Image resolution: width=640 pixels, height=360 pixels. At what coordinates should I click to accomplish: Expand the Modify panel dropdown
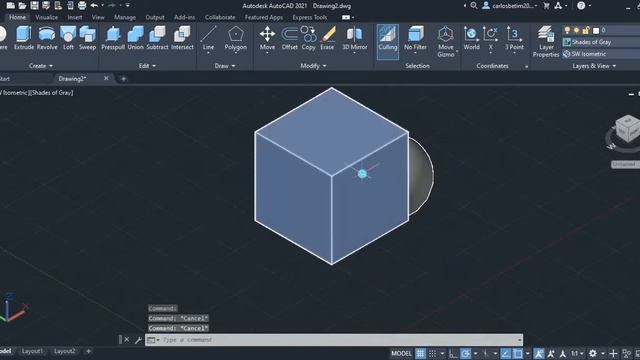tap(313, 66)
